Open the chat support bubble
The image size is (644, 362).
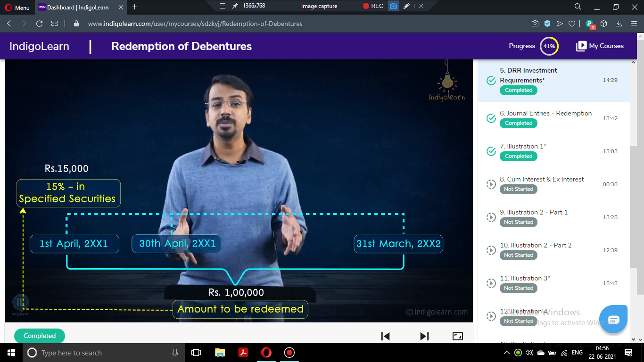point(613,319)
